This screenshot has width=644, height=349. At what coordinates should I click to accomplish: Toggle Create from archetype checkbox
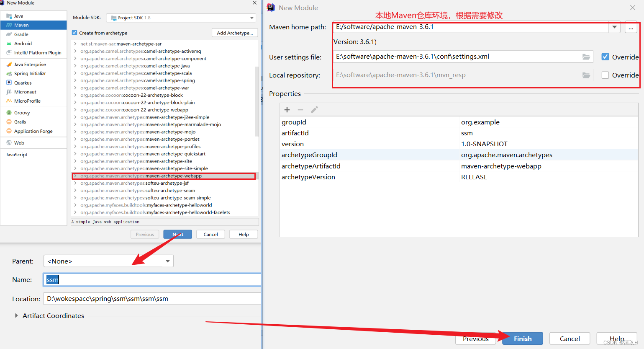click(74, 33)
